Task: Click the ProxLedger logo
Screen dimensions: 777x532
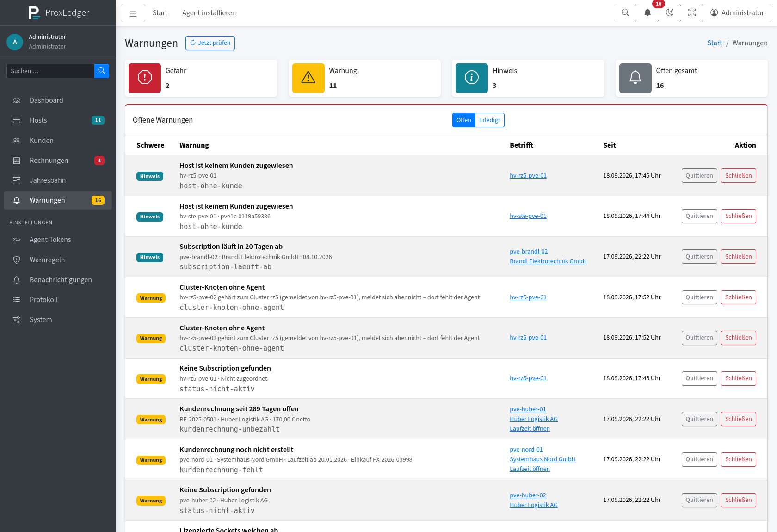Action: tap(59, 12)
